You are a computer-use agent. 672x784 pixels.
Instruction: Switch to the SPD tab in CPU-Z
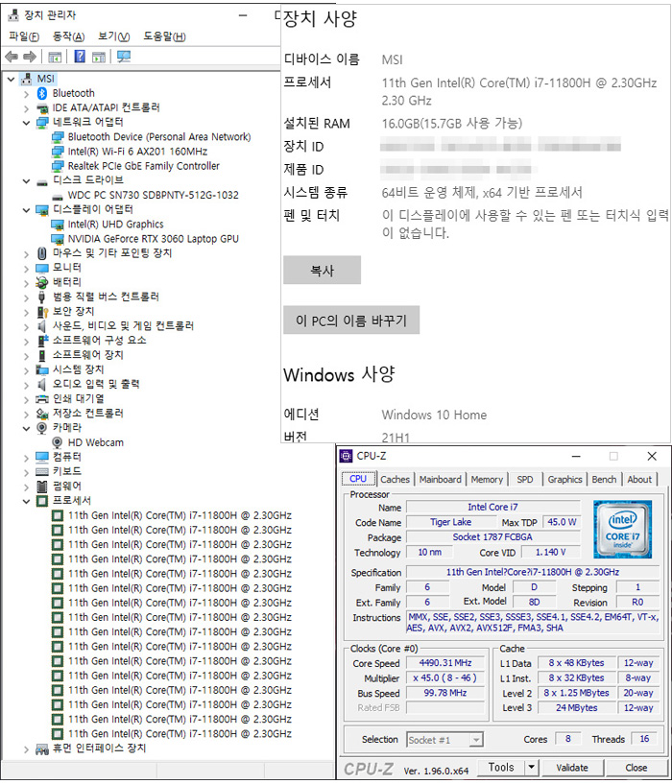coord(525,479)
